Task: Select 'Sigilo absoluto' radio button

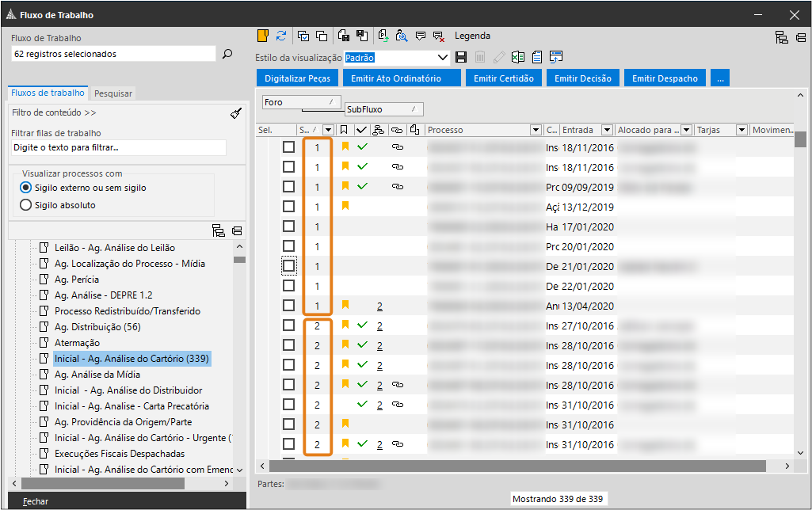Action: (x=26, y=205)
